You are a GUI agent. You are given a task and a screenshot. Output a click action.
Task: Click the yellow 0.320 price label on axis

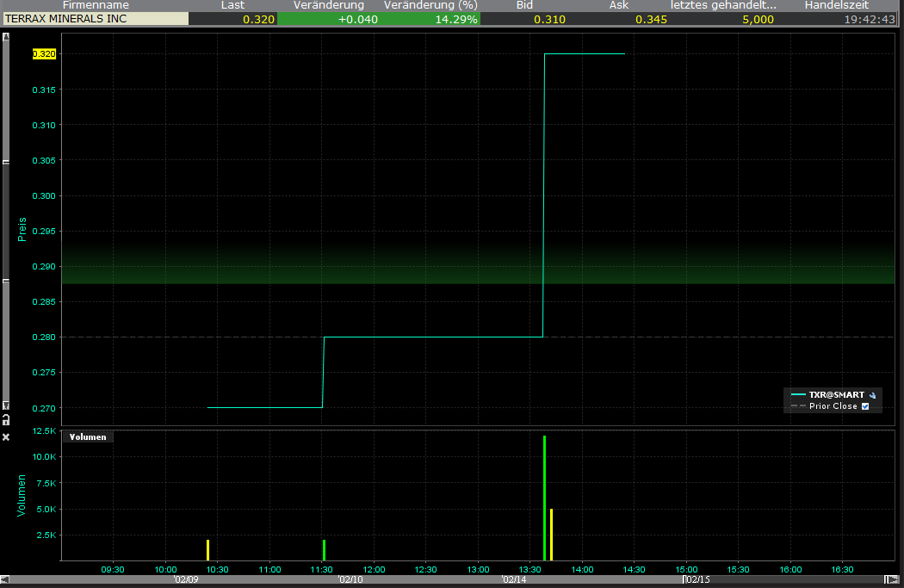(x=44, y=54)
